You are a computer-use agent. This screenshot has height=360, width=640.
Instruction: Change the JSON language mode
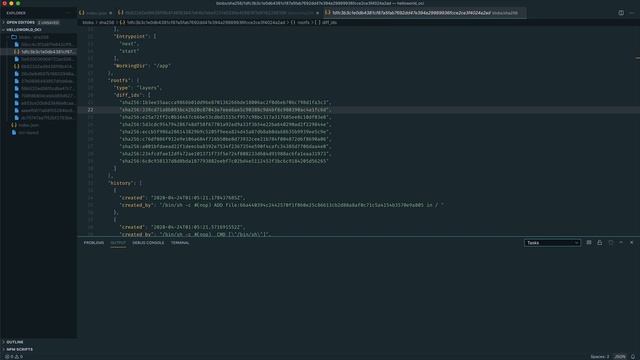pos(620,356)
